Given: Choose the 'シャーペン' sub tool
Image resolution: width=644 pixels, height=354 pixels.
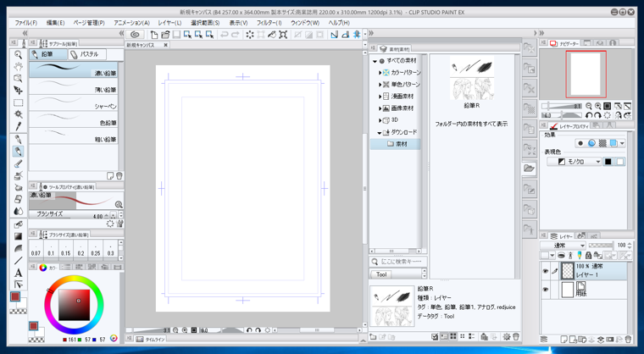Looking at the screenshot, I should [x=74, y=102].
